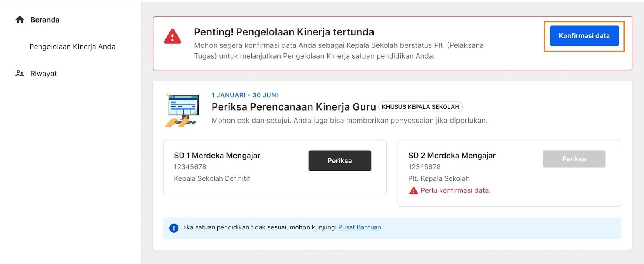644x264 pixels.
Task: Click the date range 1 JANUARI - 30 JUNI
Action: click(245, 95)
